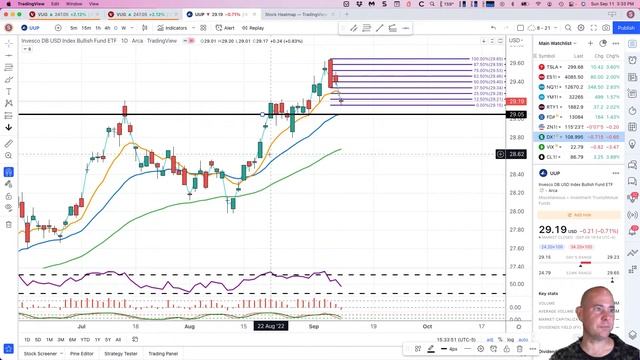Add symbol to watchlist with plus
640x360 pixels.
click(590, 43)
